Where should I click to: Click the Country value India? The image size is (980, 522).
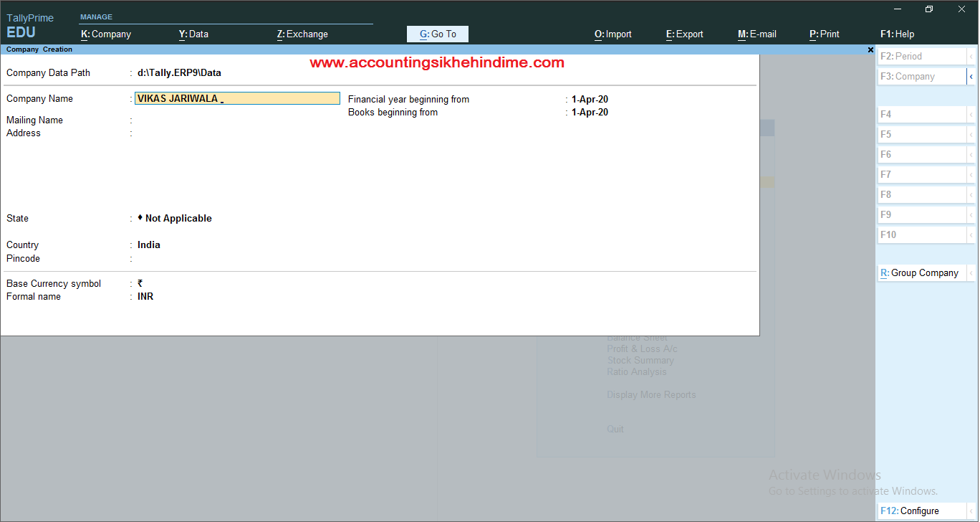point(149,245)
